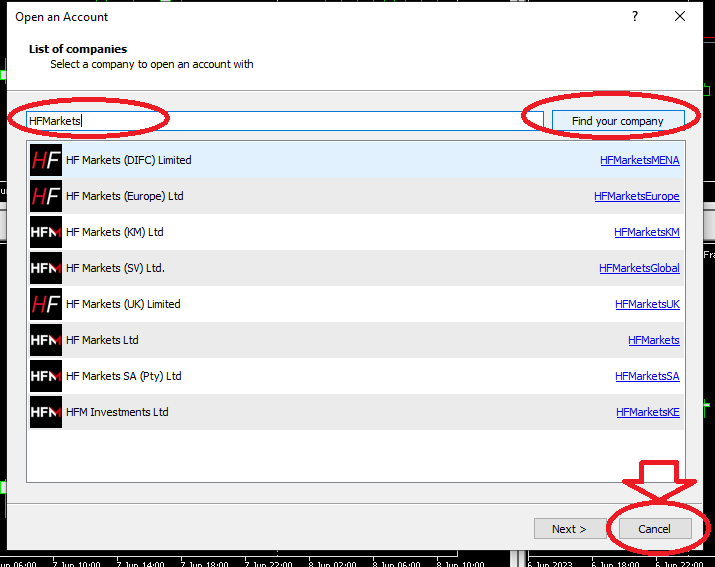715x567 pixels.
Task: Select the row HF Markets SA (Pty) Ltd
Action: pyautogui.click(x=356, y=376)
